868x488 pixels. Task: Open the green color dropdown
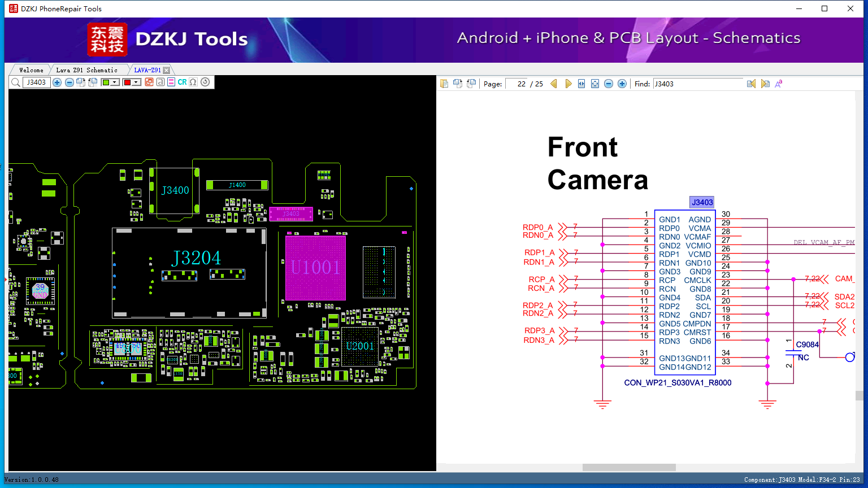click(x=115, y=82)
